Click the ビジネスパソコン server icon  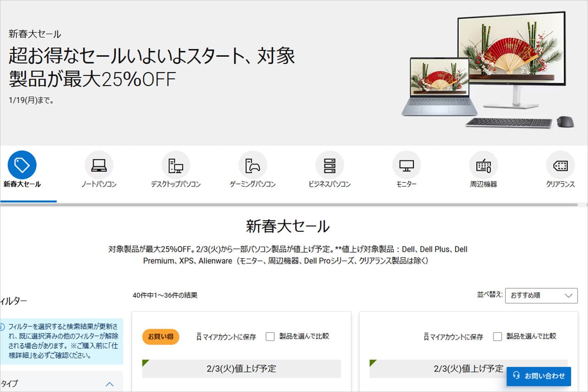coord(329,165)
